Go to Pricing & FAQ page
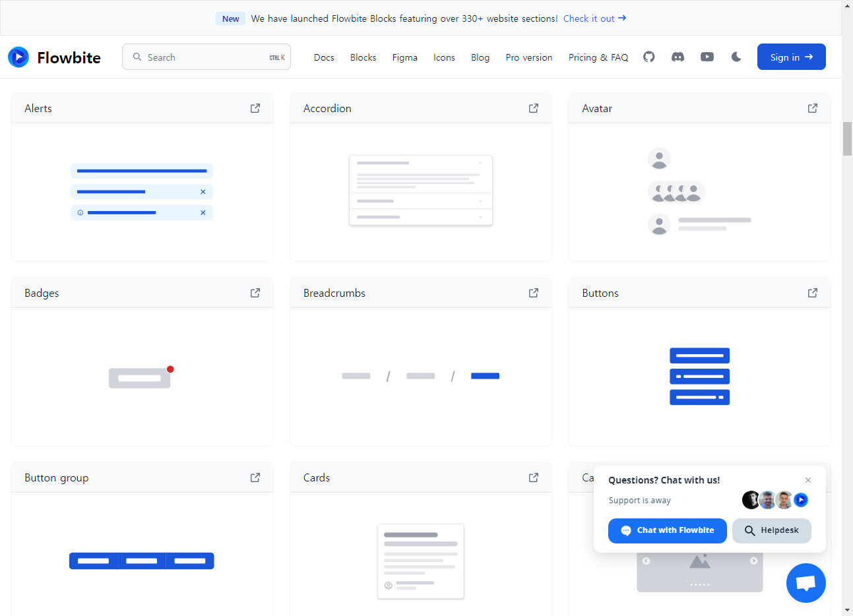853x616 pixels. pyautogui.click(x=598, y=57)
